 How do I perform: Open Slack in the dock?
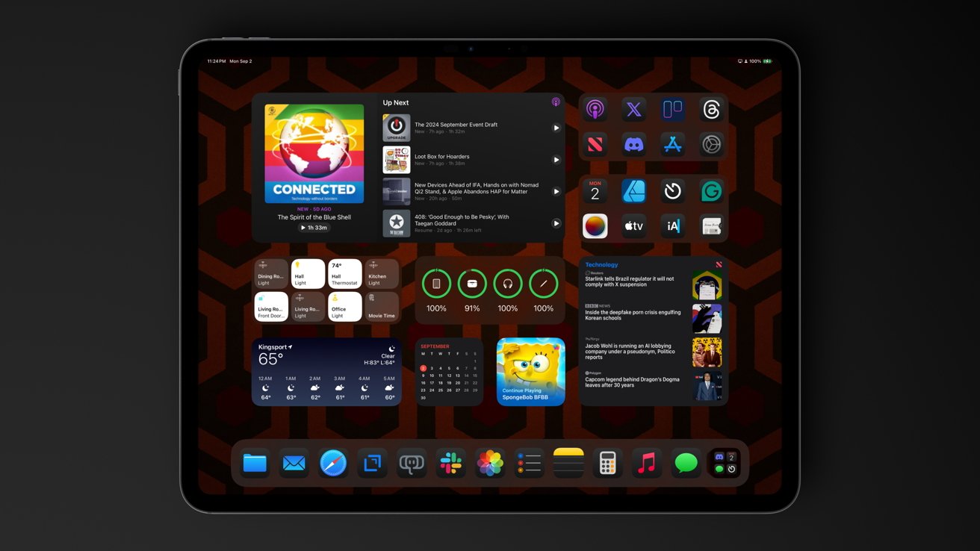(x=450, y=464)
